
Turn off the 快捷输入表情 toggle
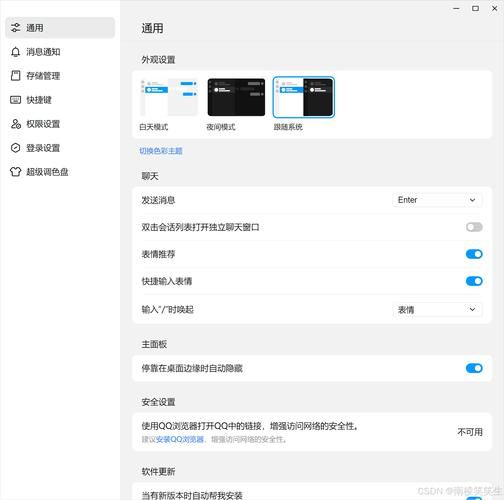point(474,281)
